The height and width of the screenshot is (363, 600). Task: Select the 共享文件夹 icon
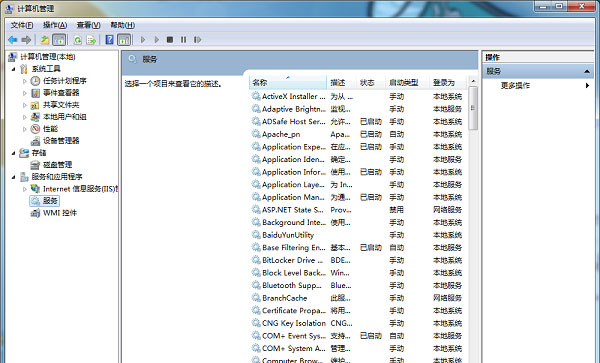35,105
